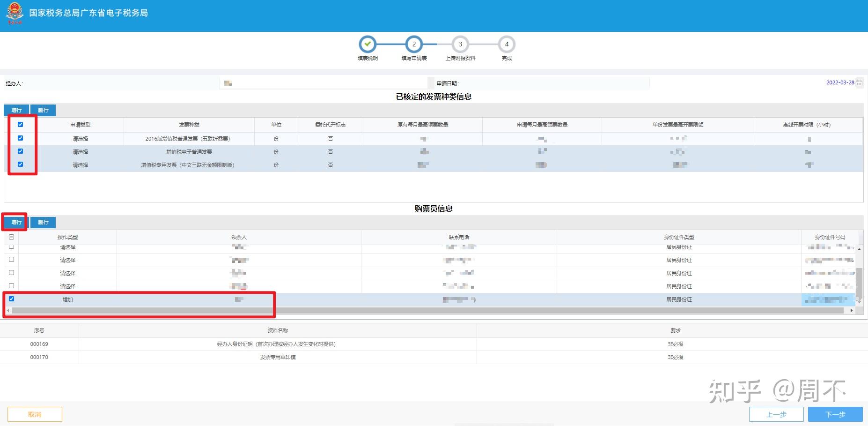Click 单份发票最高开票限额 column header
Image resolution: width=868 pixels, height=426 pixels.
678,125
